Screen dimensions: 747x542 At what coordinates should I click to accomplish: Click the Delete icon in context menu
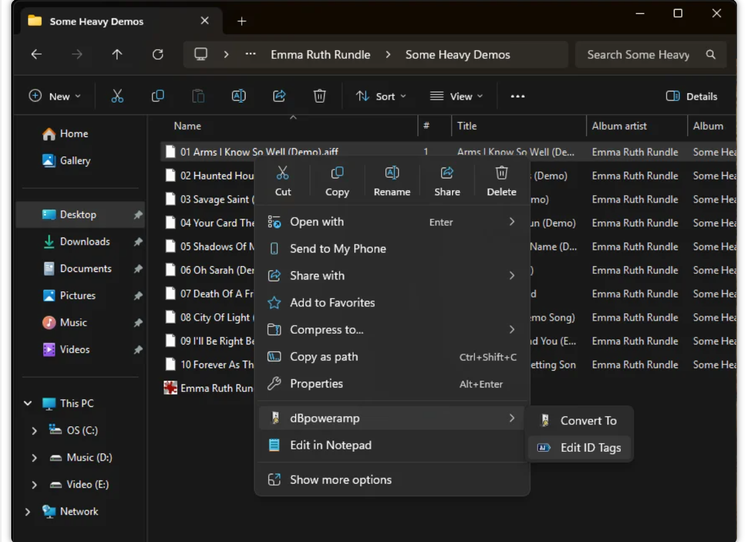pos(501,180)
